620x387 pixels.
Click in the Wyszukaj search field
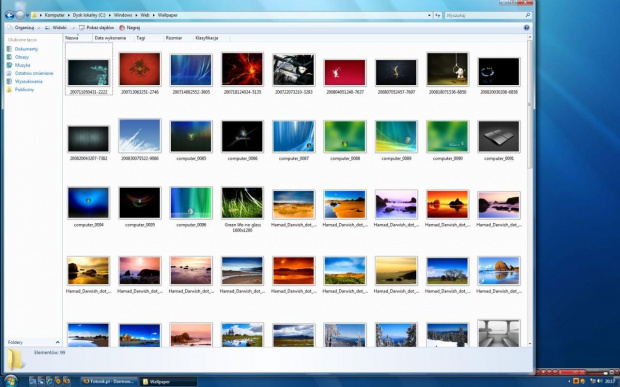point(484,15)
